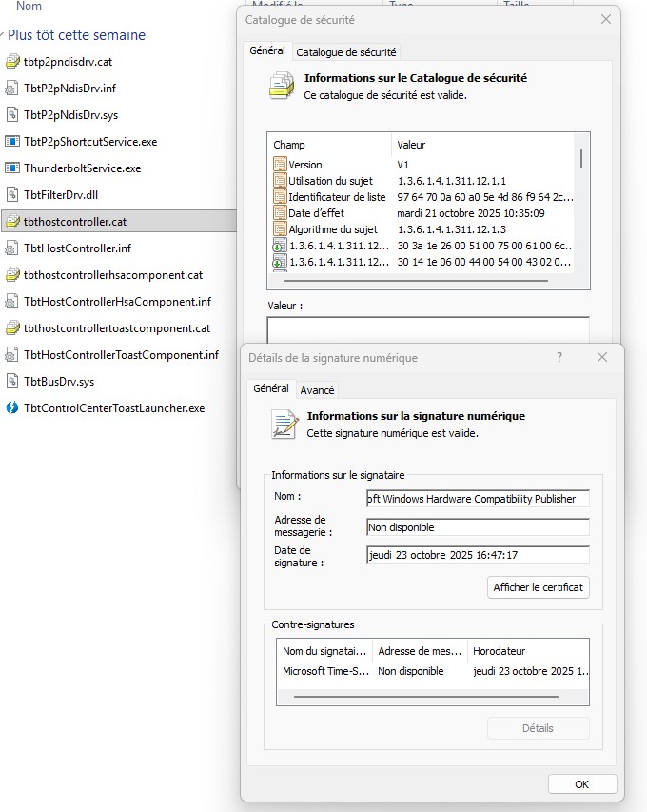The height and width of the screenshot is (812, 647).
Task: Click the 'Afficher le certificat' button
Action: pos(538,587)
